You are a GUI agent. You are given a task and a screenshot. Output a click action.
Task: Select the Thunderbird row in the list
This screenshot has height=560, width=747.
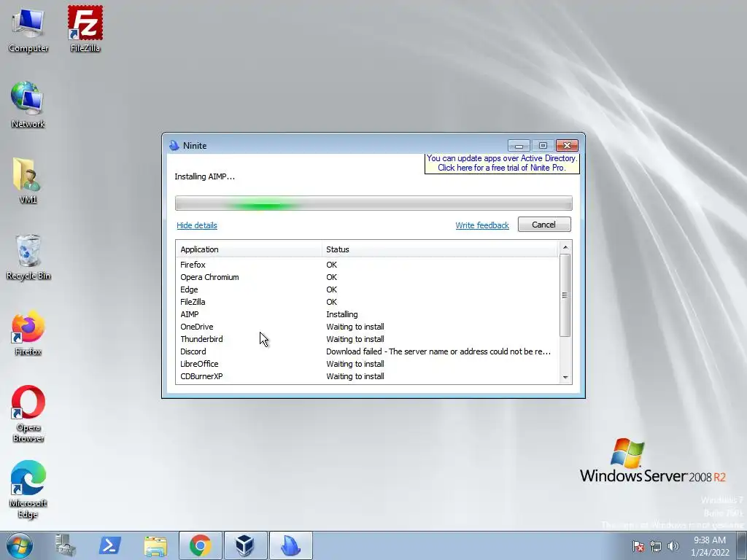[x=367, y=339]
